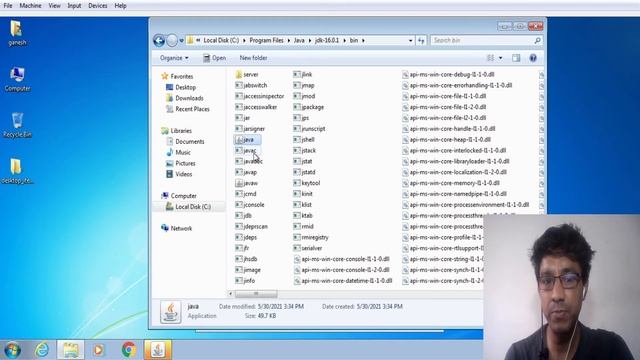Screen dimensions: 640x360
Task: Select Favorites in navigation pane
Action: (x=182, y=76)
